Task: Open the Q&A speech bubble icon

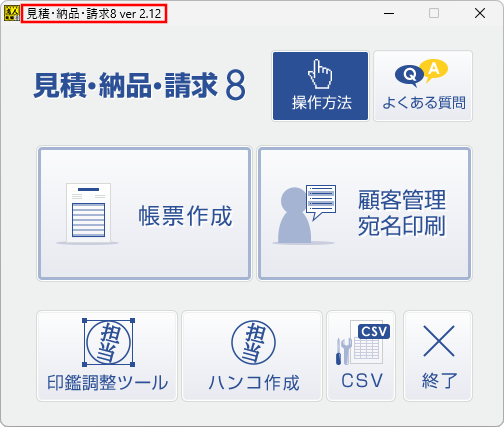Action: [x=421, y=73]
